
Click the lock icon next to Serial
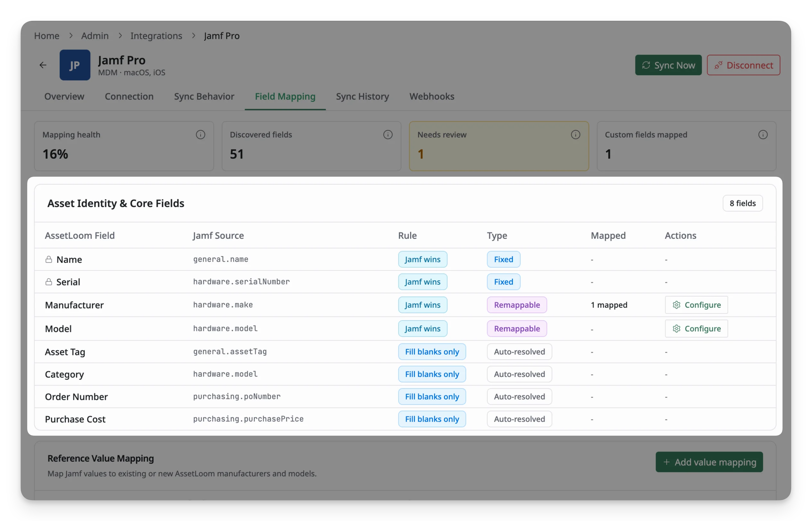(49, 282)
